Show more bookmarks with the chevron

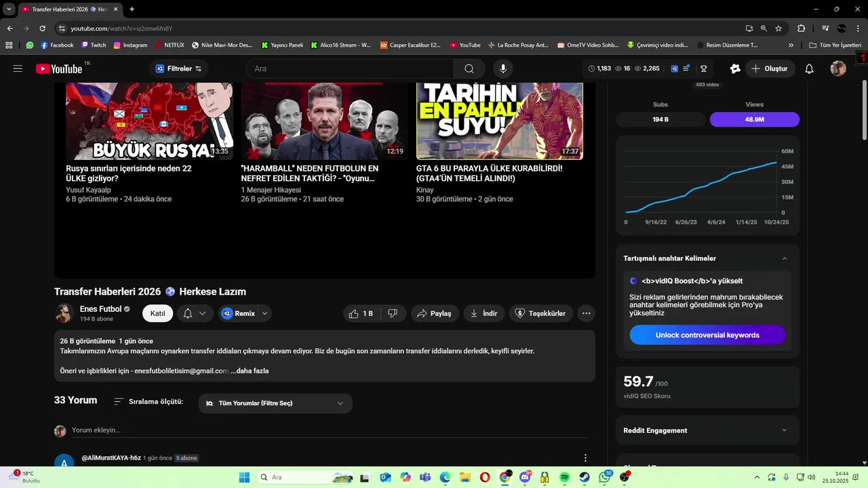coord(791,45)
